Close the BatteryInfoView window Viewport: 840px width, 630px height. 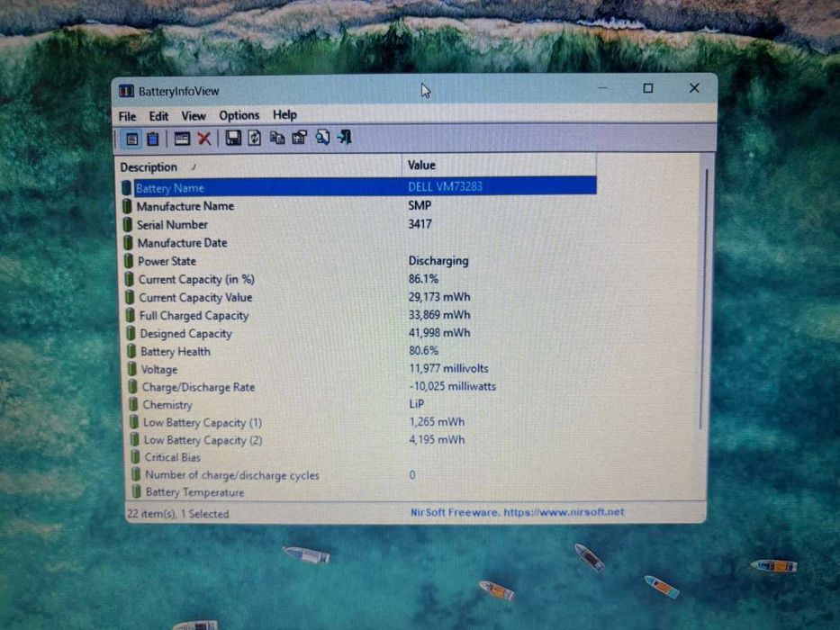click(694, 88)
